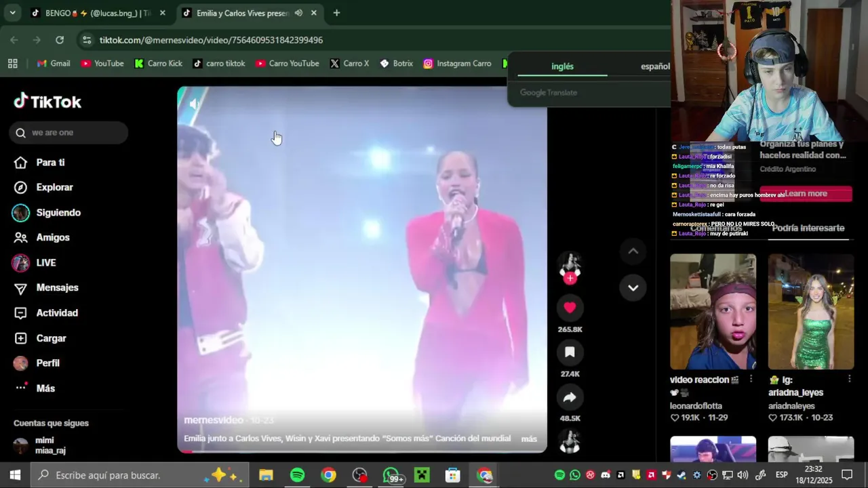
Task: Expand video caption with 'más'
Action: point(529,439)
